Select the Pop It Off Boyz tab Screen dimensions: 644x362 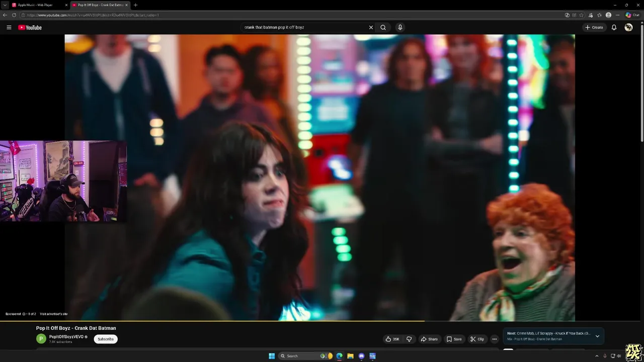[x=100, y=5]
